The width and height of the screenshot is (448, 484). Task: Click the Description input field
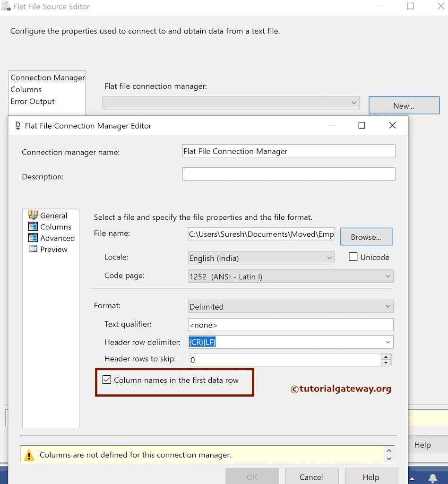(x=288, y=174)
